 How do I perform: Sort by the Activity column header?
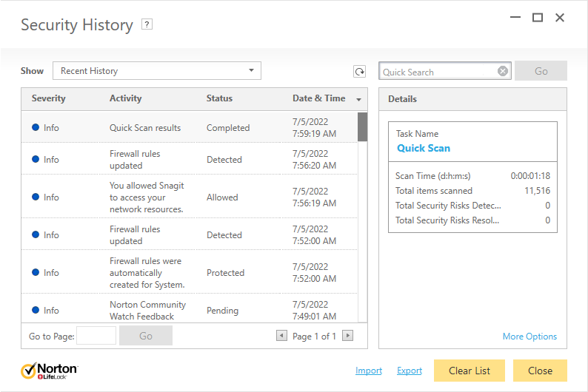point(126,98)
